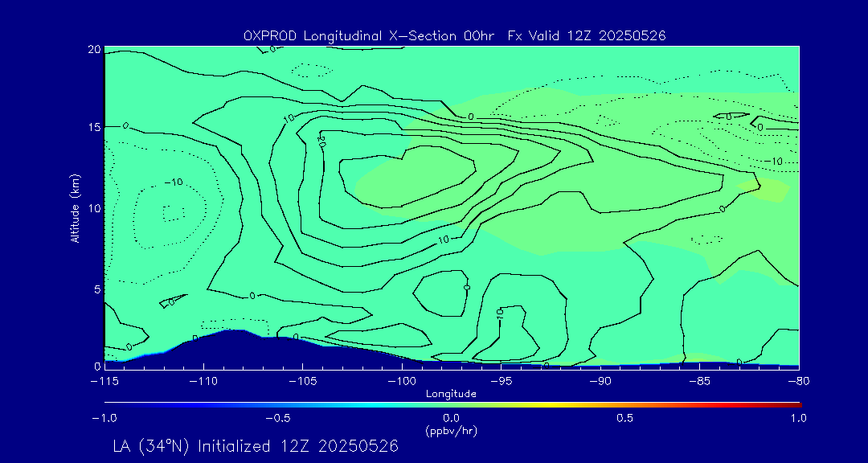Click the 'Longitude' horizontal axis label
This screenshot has width=868, height=463.
[451, 395]
